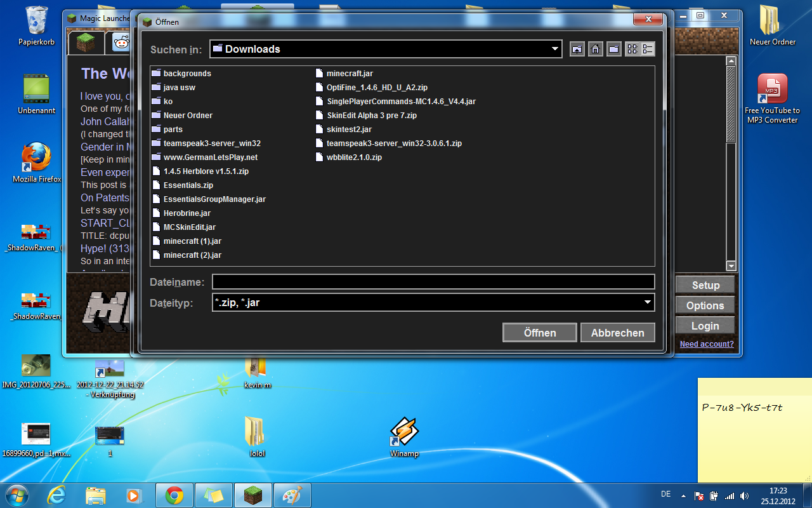Switch to Details view
Viewport: 812px width, 508px height.
(648, 49)
